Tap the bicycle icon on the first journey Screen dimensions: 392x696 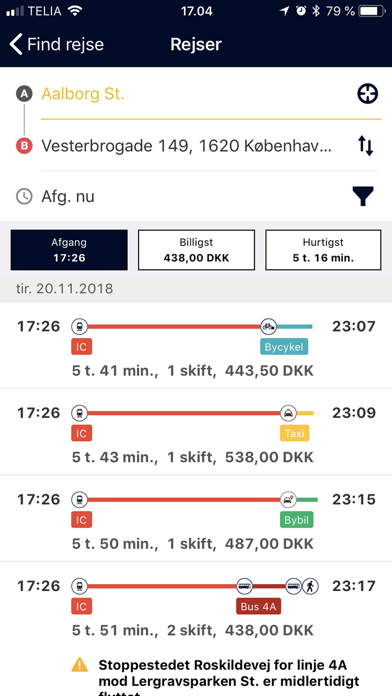pos(269,327)
